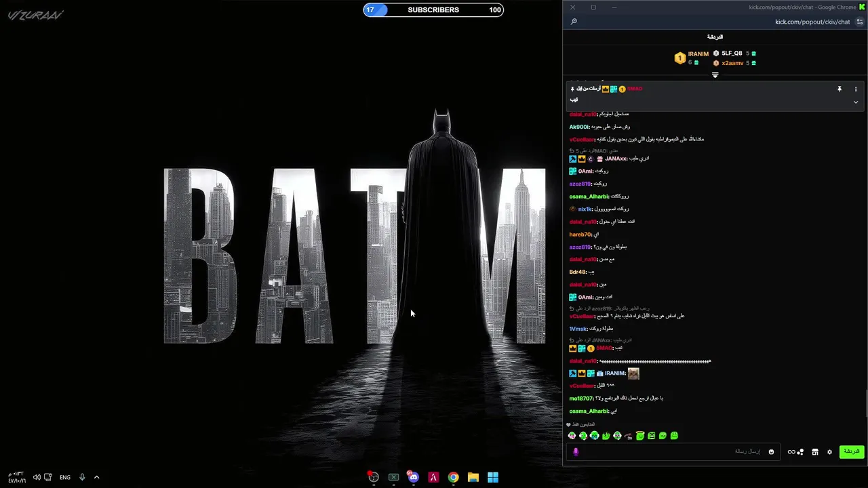This screenshot has height=488, width=868.
Task: Click the zoom magnifier icon in address bar
Action: pyautogui.click(x=574, y=22)
